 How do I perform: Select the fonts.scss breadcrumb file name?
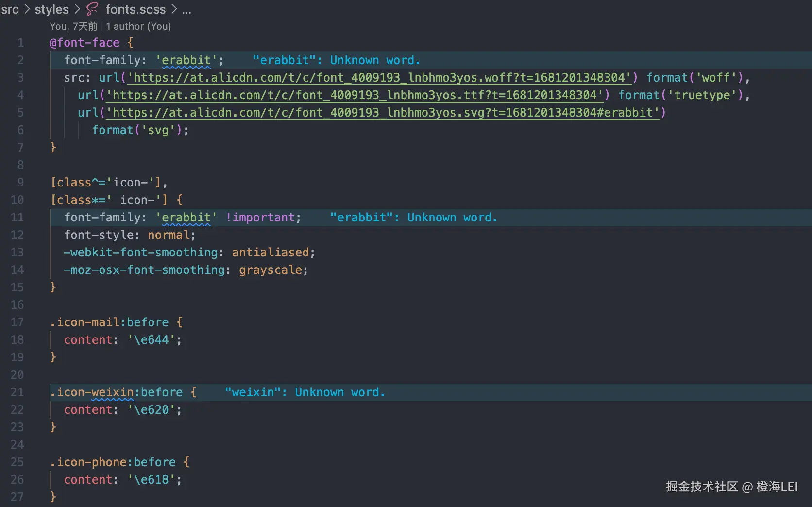[135, 9]
